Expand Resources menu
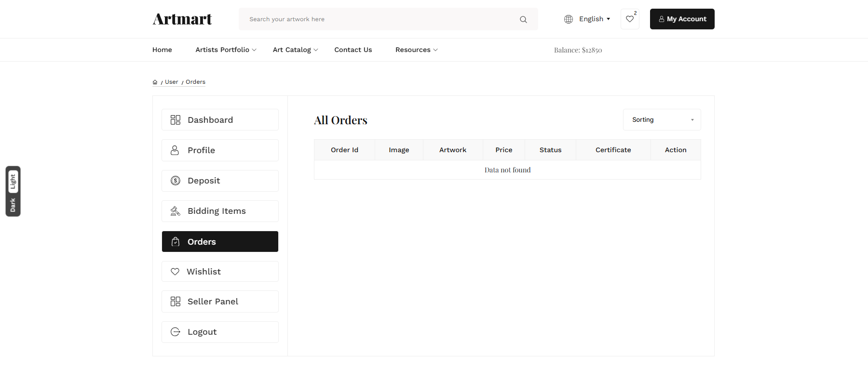The image size is (868, 366). click(417, 50)
